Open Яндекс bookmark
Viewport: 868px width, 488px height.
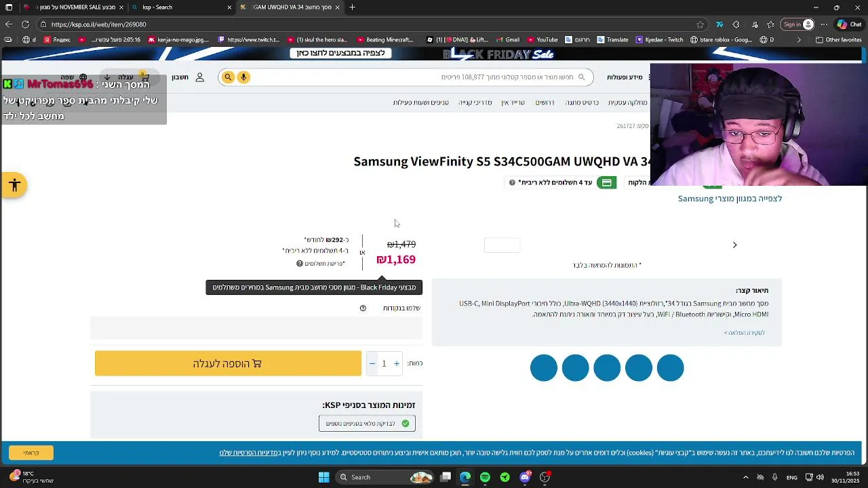[x=57, y=40]
